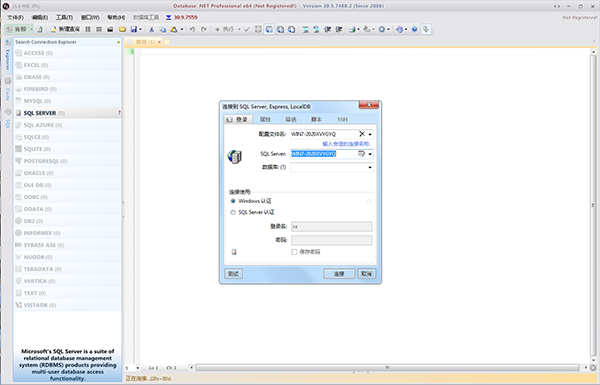Screen dimensions: 600x385
Task: Toggle the 保存密码 checkbox
Action: tap(294, 252)
